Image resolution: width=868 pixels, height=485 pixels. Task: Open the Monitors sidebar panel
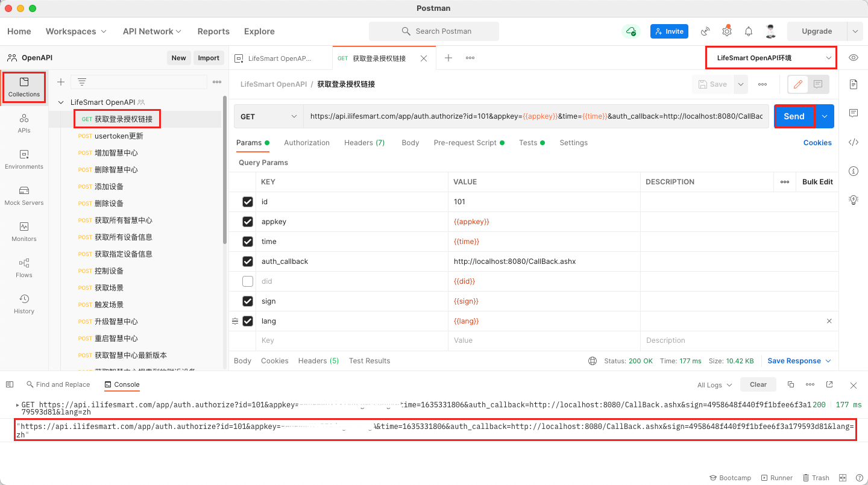point(24,232)
